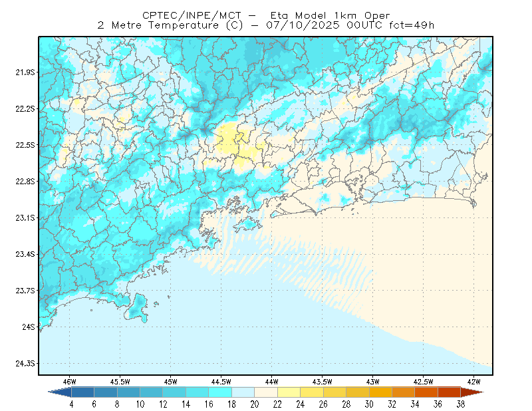Viewport: 532px width, 411px height.
Task: Click the 24S latitude axis label
Action: [29, 327]
